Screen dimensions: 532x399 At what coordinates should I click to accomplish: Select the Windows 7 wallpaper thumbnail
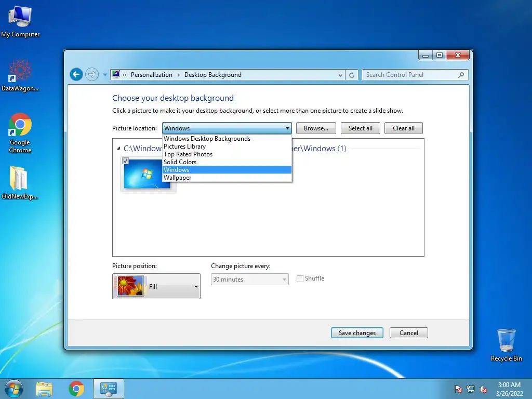[x=147, y=174]
